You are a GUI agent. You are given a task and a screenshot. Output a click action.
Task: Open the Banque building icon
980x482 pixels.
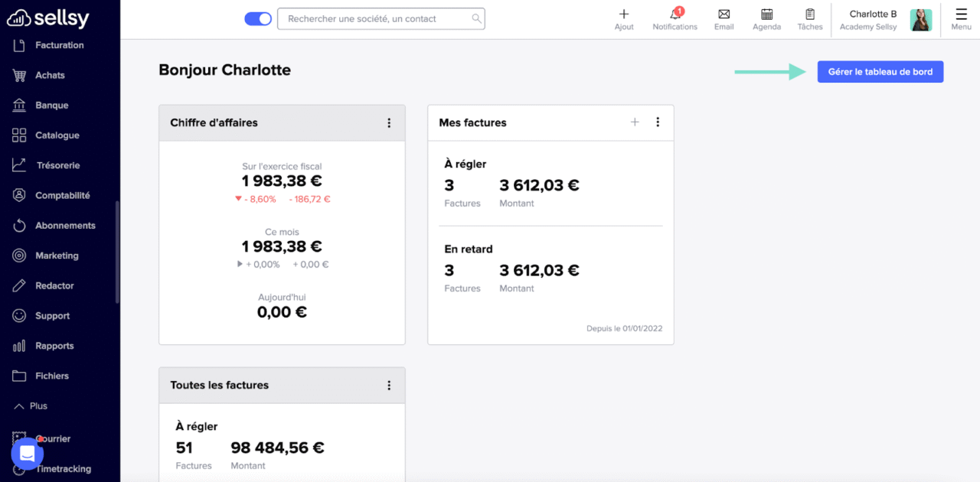point(19,105)
